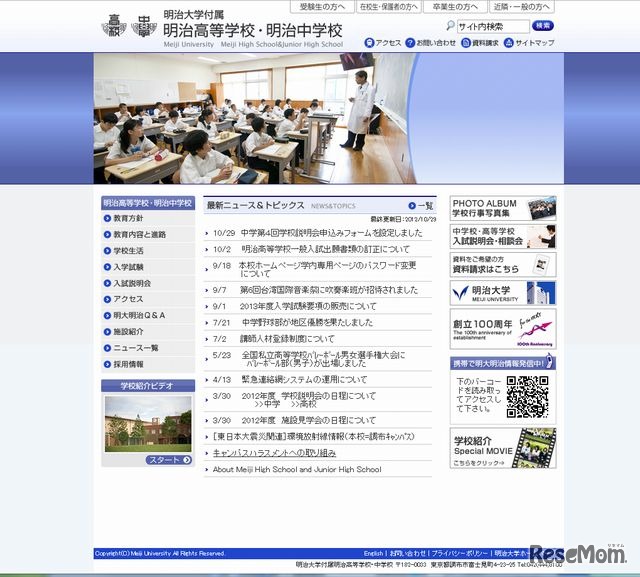The width and height of the screenshot is (640, 577).
Task: Click bullet icon next to 教育方針
Action: point(107,218)
